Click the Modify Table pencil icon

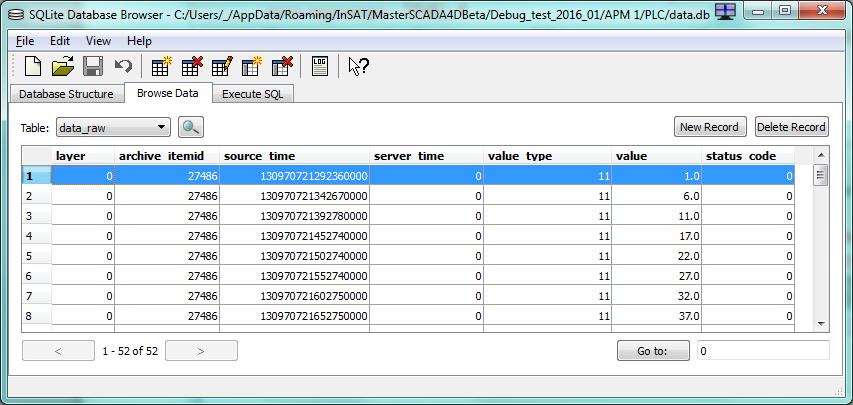[222, 67]
